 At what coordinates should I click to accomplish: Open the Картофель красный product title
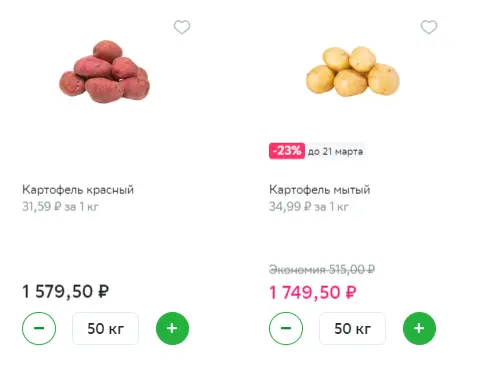coord(78,190)
